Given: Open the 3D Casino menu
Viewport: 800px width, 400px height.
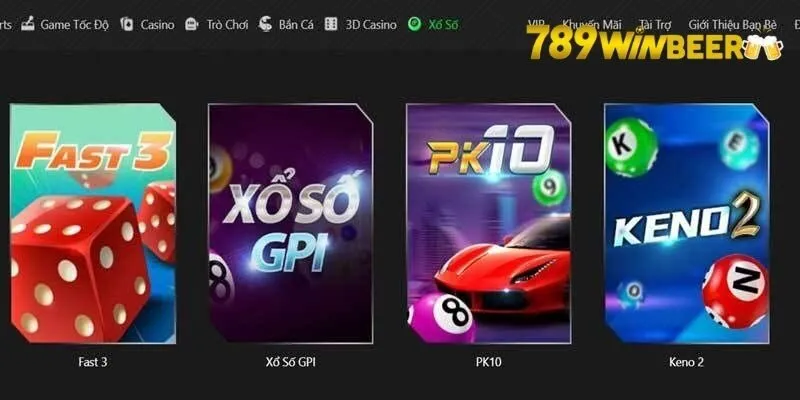Looking at the screenshot, I should pos(371,24).
